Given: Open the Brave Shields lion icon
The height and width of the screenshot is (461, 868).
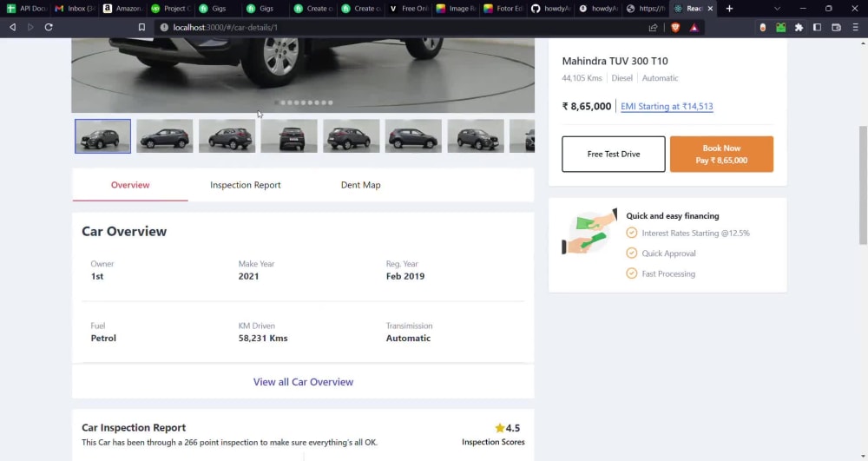Looking at the screenshot, I should tap(675, 27).
